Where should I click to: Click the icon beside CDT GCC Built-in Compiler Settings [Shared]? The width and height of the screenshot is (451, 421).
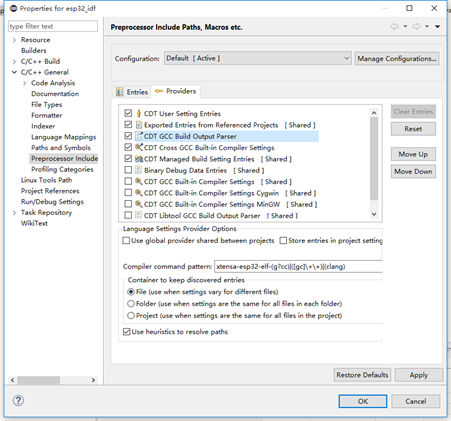pos(139,182)
